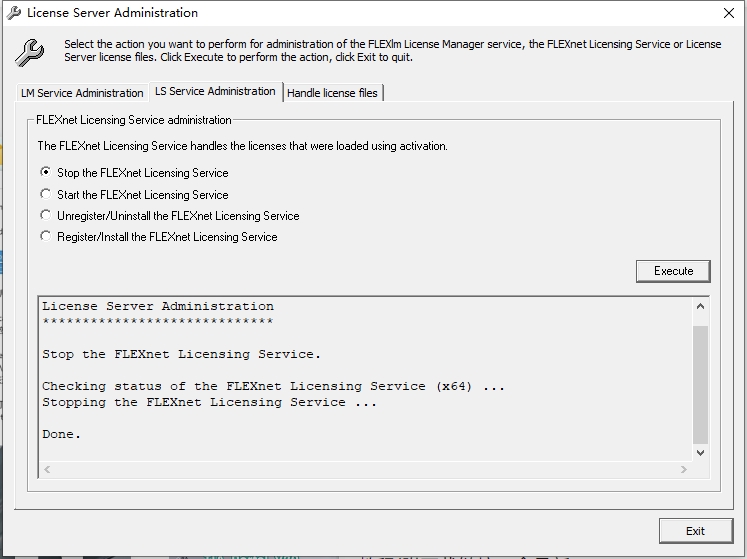The width and height of the screenshot is (747, 559).
Task: Select the LS Service Administration tab
Action: tap(215, 91)
